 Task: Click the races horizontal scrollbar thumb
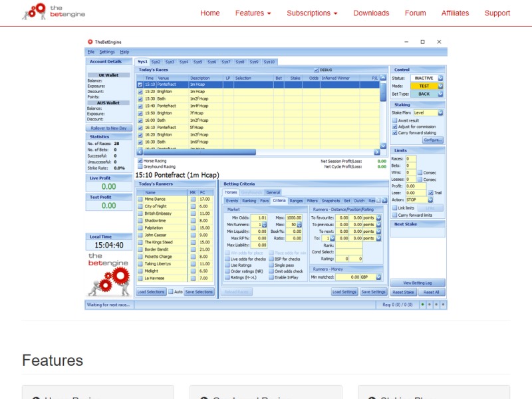pos(199,152)
